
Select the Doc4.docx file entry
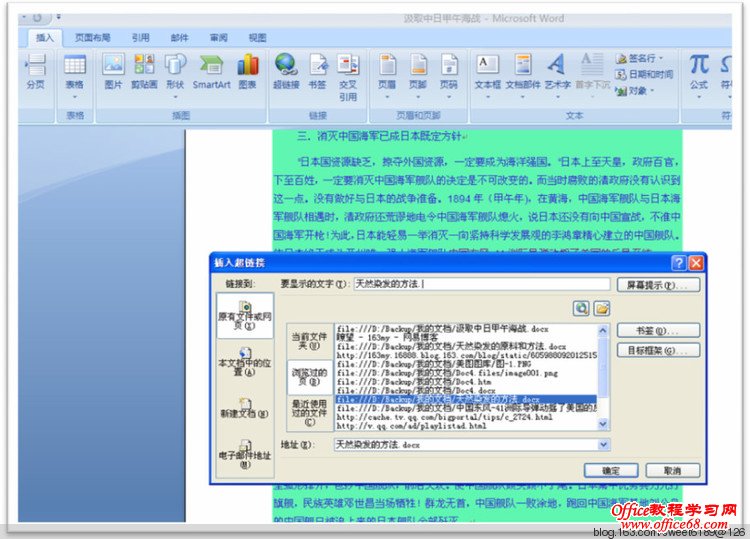(466, 390)
